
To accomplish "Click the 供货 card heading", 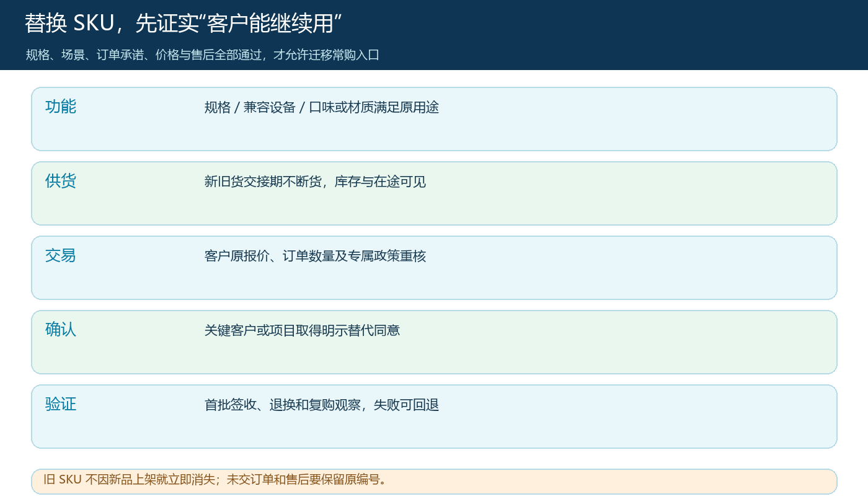I will [61, 181].
